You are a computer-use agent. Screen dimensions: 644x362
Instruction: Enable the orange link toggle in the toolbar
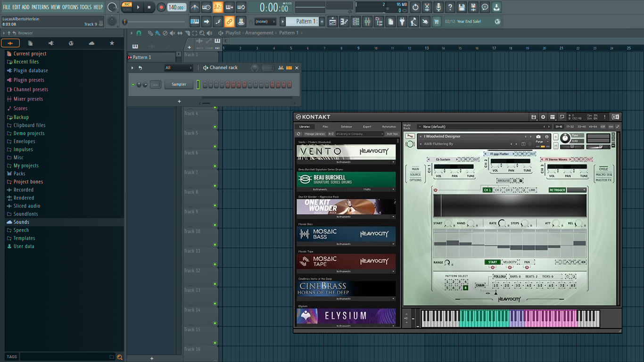[229, 21]
